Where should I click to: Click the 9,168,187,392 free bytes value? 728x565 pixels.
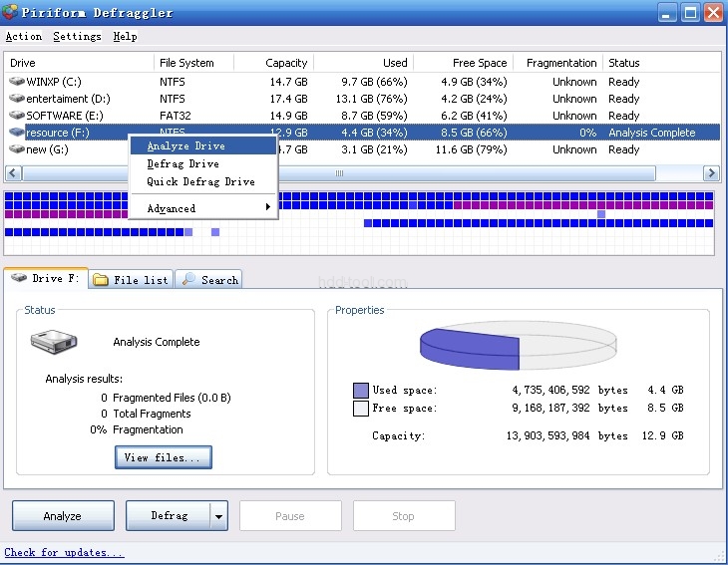pos(550,408)
